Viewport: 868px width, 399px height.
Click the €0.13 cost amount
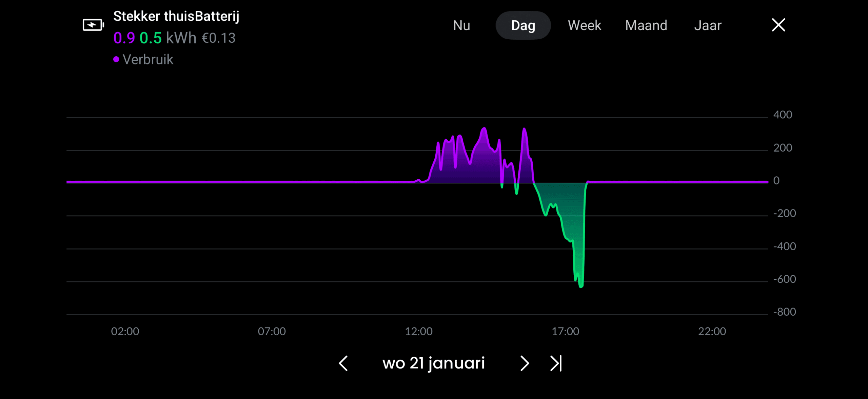click(x=218, y=38)
